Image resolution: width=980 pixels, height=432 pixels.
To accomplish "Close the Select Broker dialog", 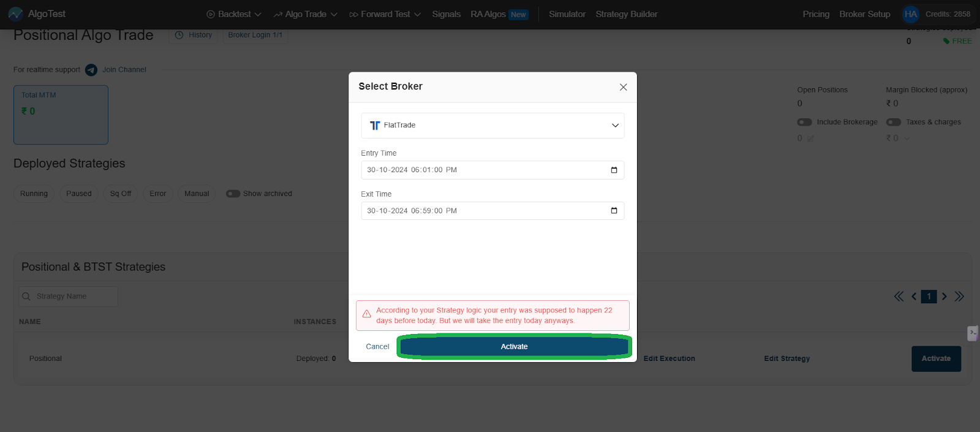I will [623, 87].
